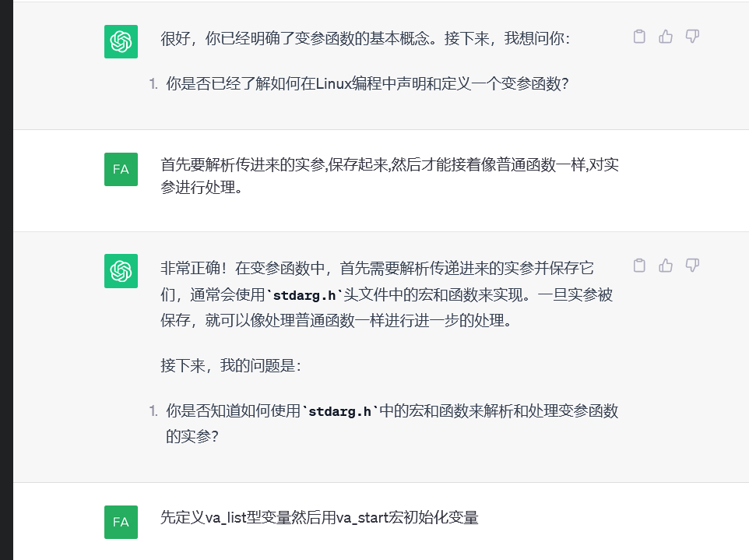Like the reply starting with 非常正确
749x560 pixels.
[x=666, y=266]
